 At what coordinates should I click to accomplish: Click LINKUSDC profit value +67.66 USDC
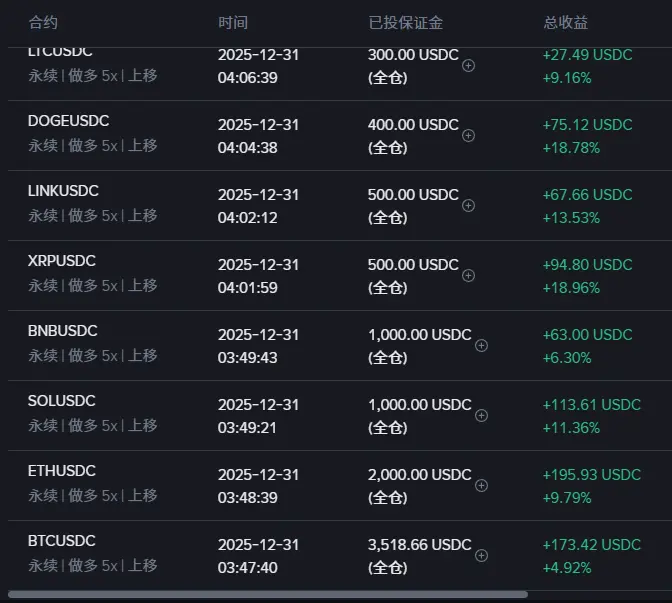[x=587, y=195]
